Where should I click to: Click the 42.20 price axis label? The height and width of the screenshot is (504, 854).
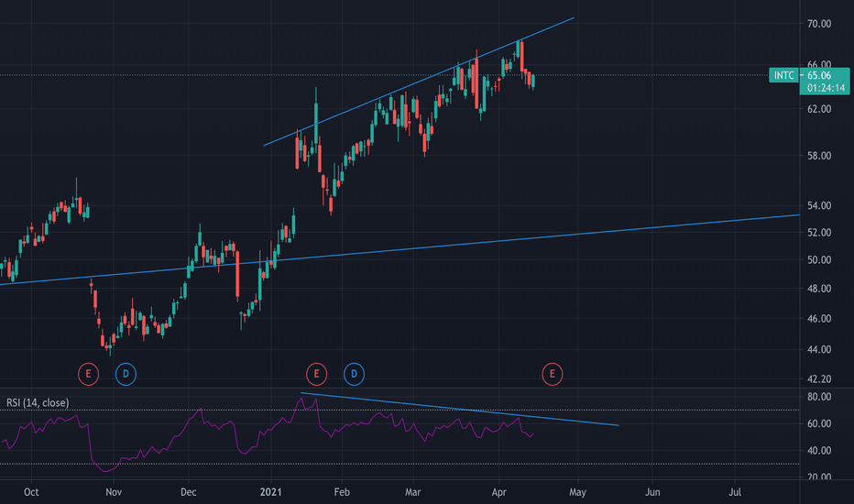(x=819, y=378)
